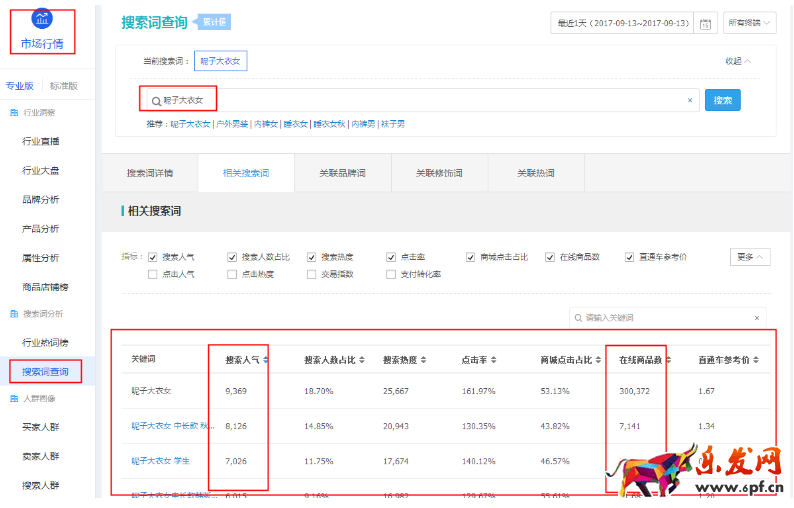Click the magnifier icon in keyword filter
The height and width of the screenshot is (508, 794).
tap(578, 318)
